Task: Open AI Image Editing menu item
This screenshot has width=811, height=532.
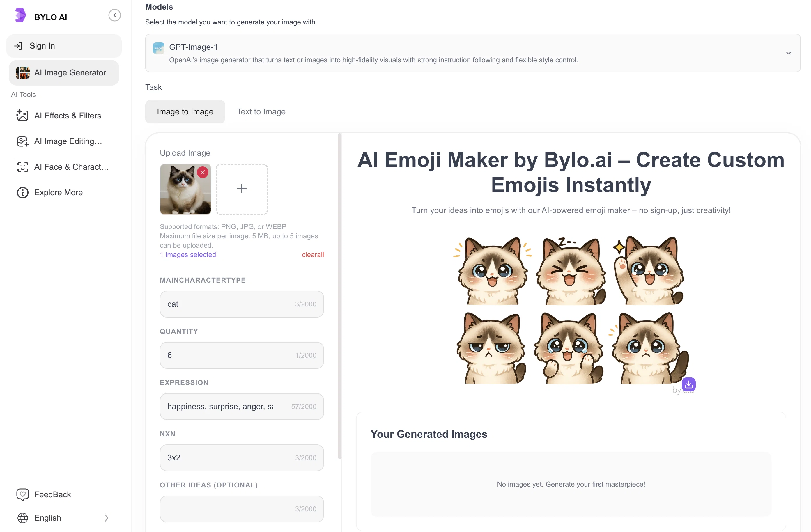Action: (x=64, y=141)
